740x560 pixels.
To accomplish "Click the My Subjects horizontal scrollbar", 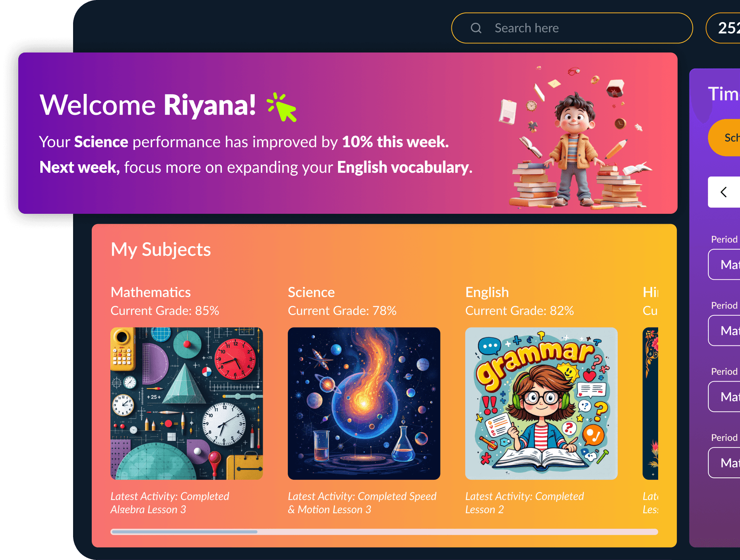I will click(384, 531).
